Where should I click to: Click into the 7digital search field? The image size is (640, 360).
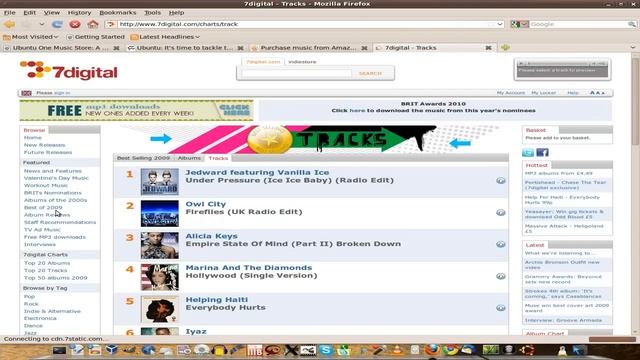pos(297,73)
